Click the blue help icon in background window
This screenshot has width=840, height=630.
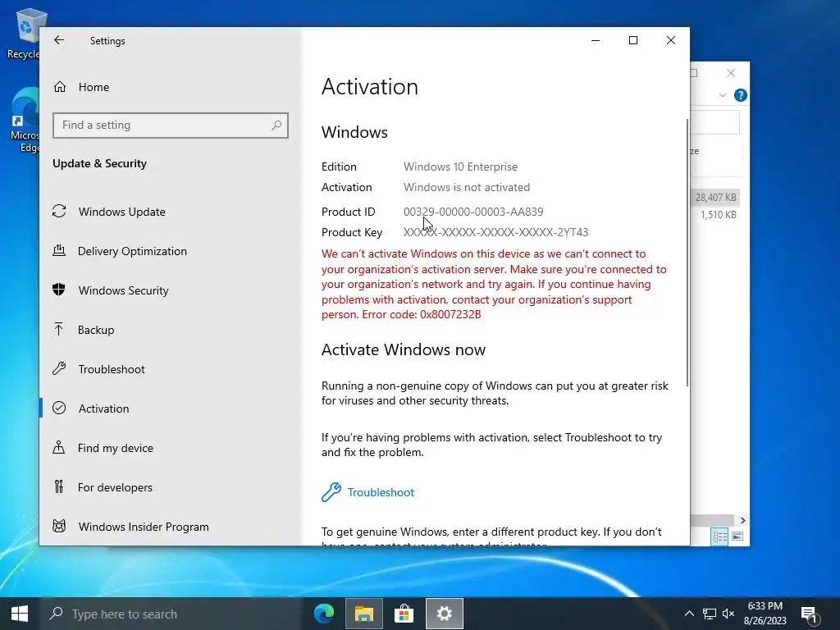(741, 95)
